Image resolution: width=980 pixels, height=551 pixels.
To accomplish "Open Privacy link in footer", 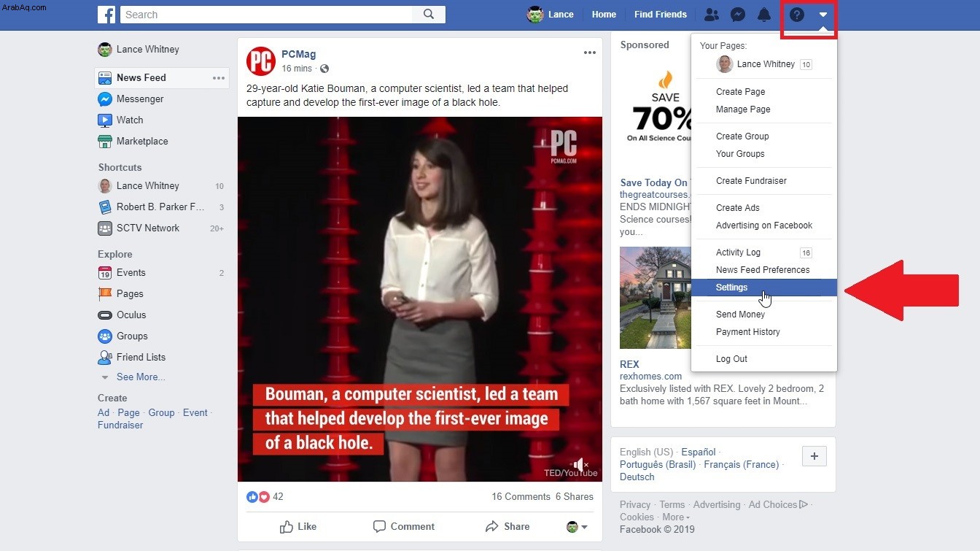I will point(635,505).
